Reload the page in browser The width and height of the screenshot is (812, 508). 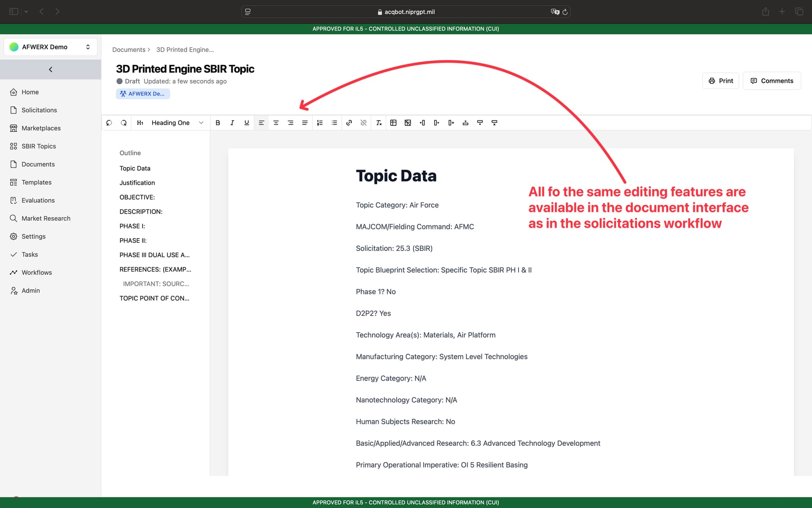565,12
